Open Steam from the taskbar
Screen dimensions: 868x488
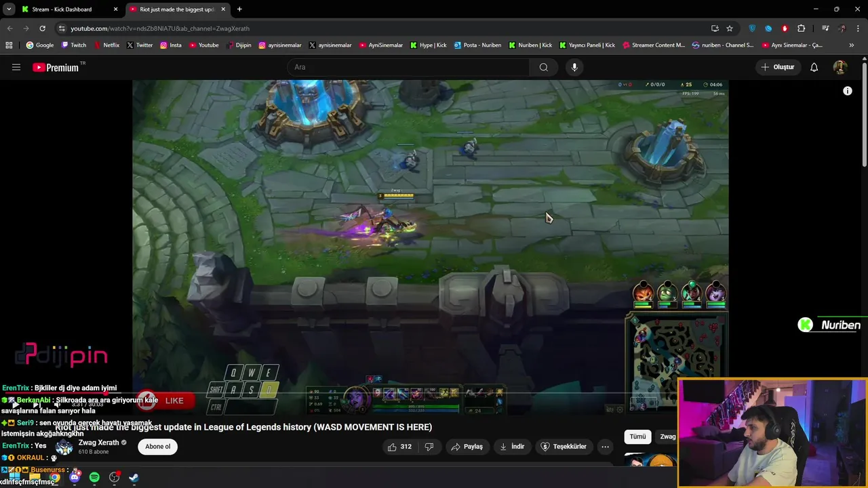134,477
